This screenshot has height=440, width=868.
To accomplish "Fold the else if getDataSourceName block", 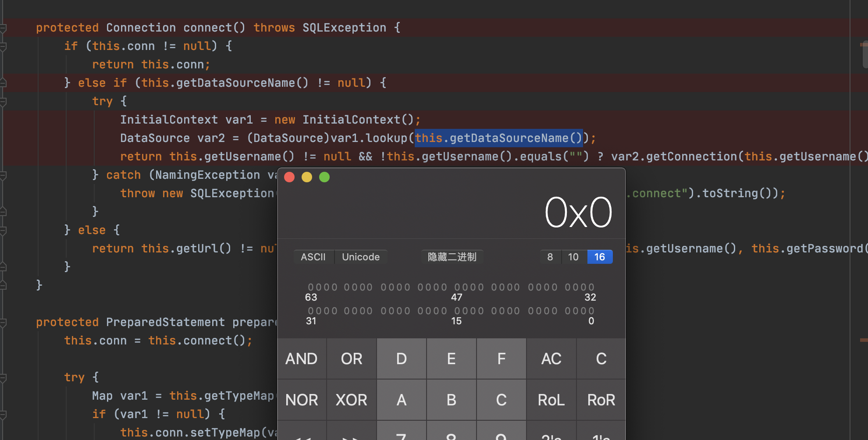I will (3, 83).
